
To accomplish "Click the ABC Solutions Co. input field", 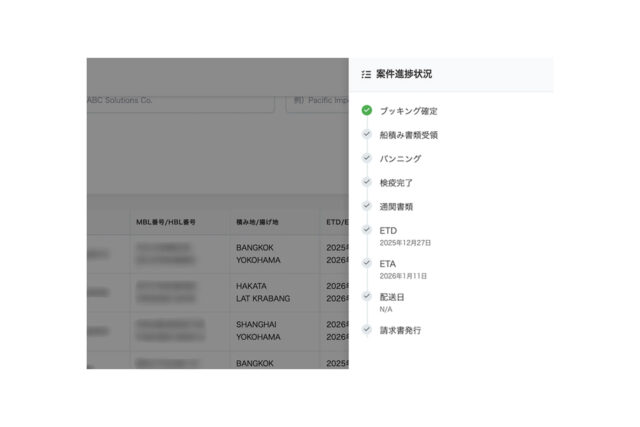I will tap(180, 103).
